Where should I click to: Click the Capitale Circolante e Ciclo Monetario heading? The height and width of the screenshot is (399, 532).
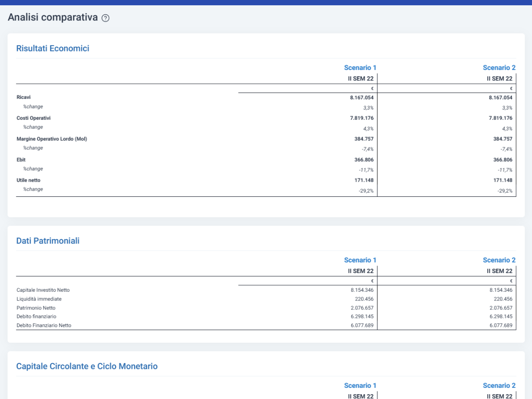(x=87, y=366)
